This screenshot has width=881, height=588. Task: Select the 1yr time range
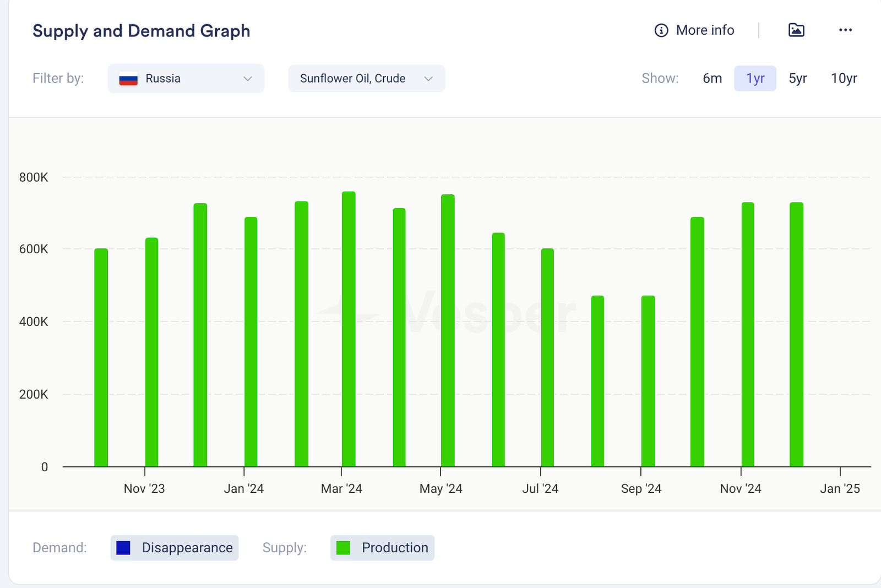point(755,79)
